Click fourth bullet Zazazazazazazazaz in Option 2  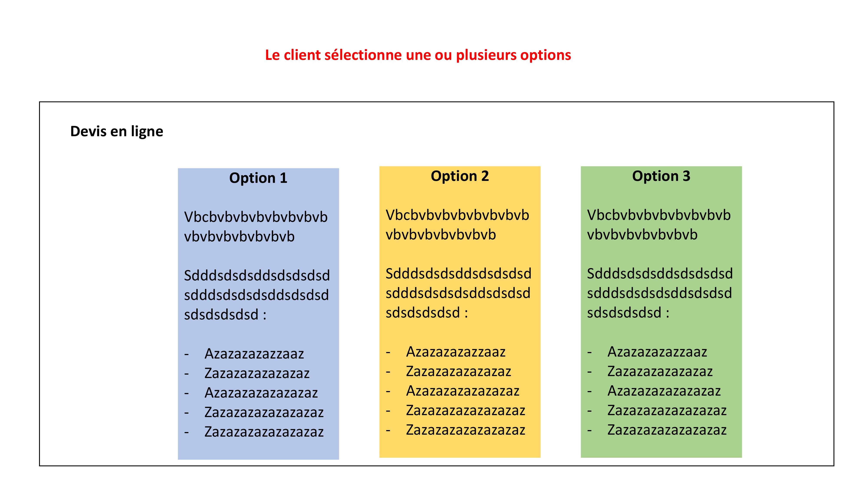point(465,410)
